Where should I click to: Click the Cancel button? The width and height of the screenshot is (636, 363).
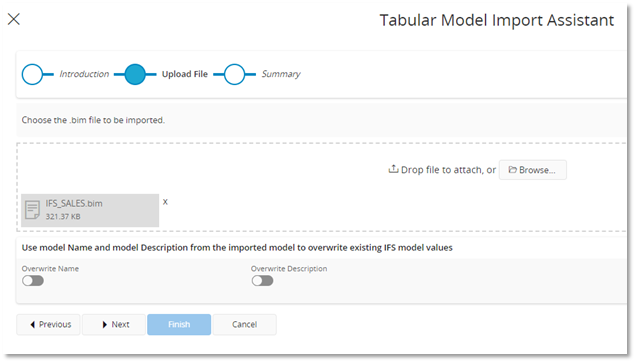[x=245, y=324]
